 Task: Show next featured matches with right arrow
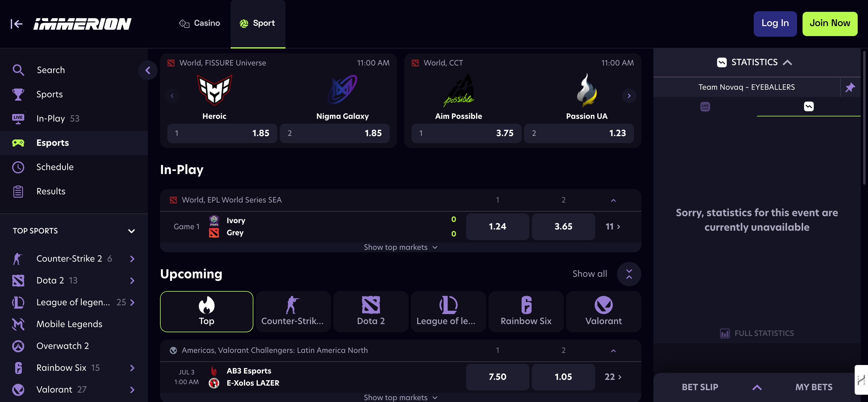(629, 96)
